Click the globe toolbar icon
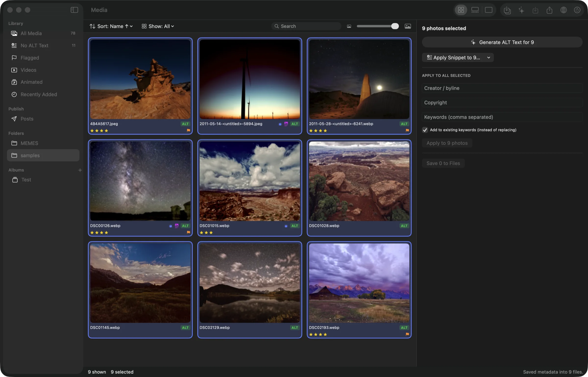The height and width of the screenshot is (377, 588). pos(563,10)
